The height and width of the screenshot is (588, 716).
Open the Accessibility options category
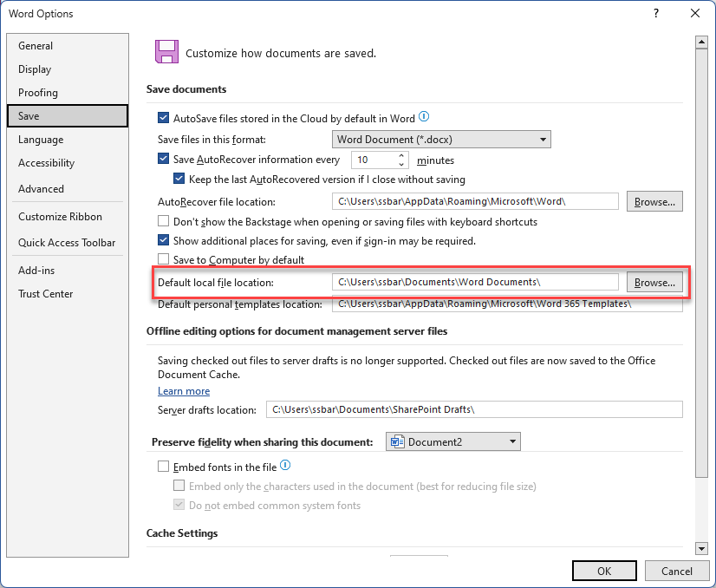pyautogui.click(x=68, y=163)
